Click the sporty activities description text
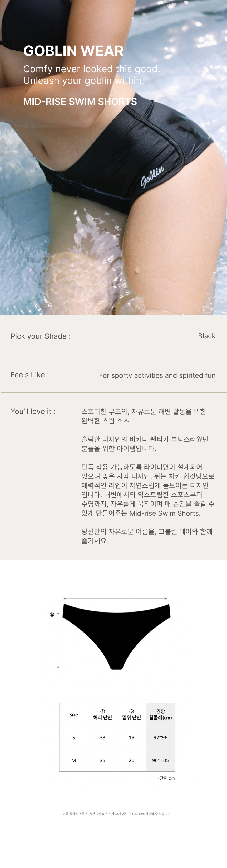Screen dimensions: 227x868 pos(157,375)
